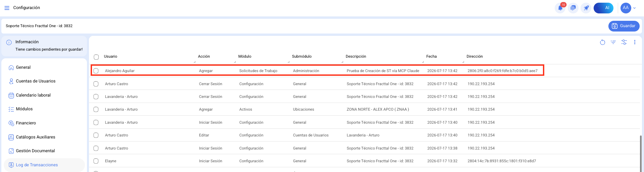Open Módulos settings section
Viewport: 644px width, 172px height.
click(24, 109)
